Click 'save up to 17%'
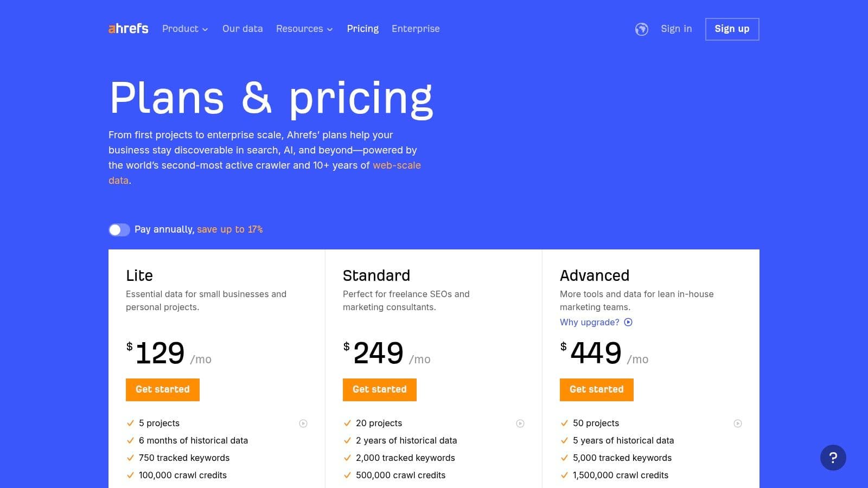This screenshot has height=488, width=868. (x=229, y=229)
